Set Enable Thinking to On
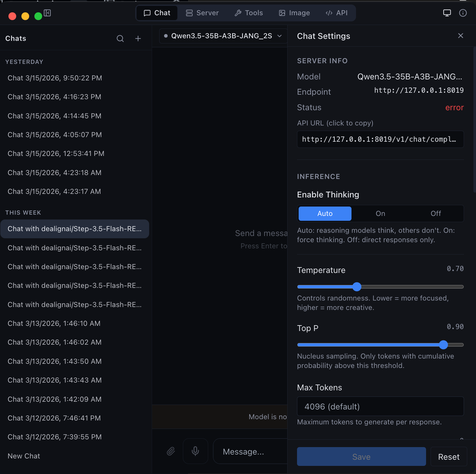Viewport: 476px width, 474px height. 380,213
